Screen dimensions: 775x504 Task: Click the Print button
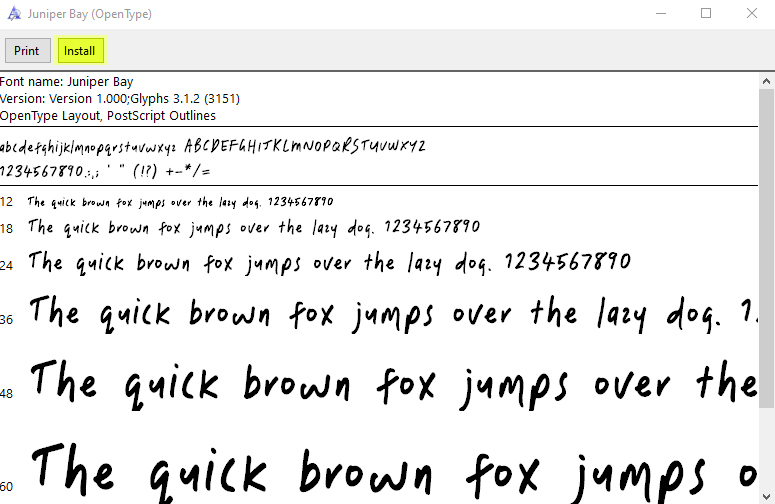click(28, 50)
